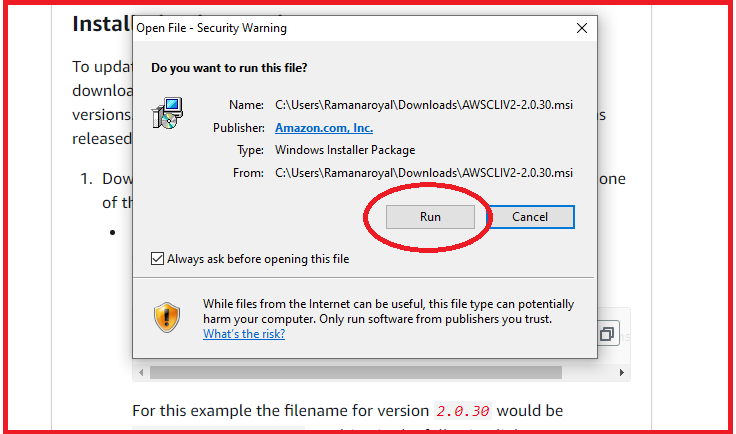Screen dimensions: 736x434
Task: Open the What's the risk? link
Action: pyautogui.click(x=244, y=334)
